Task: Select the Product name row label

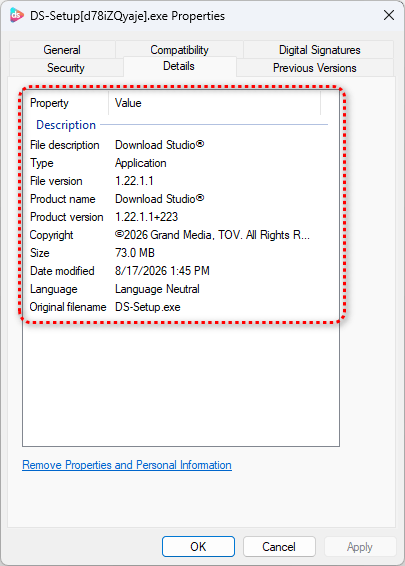Action: (63, 199)
